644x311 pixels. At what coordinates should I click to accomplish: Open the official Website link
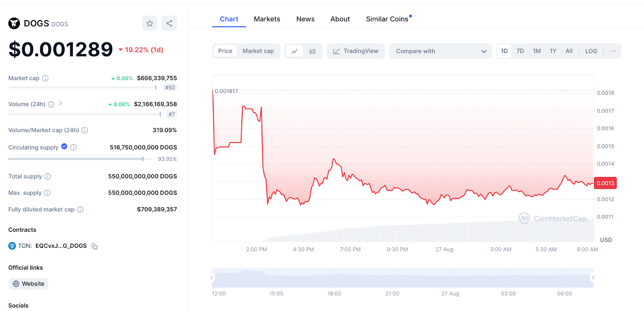[28, 284]
